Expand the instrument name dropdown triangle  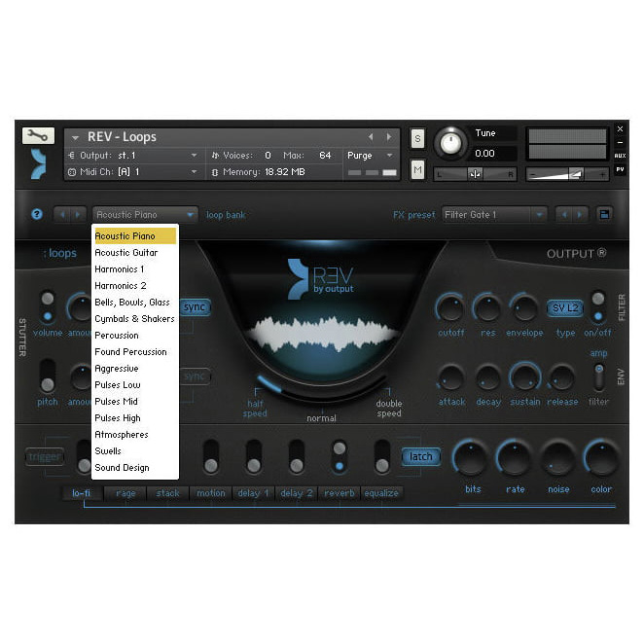tap(75, 137)
